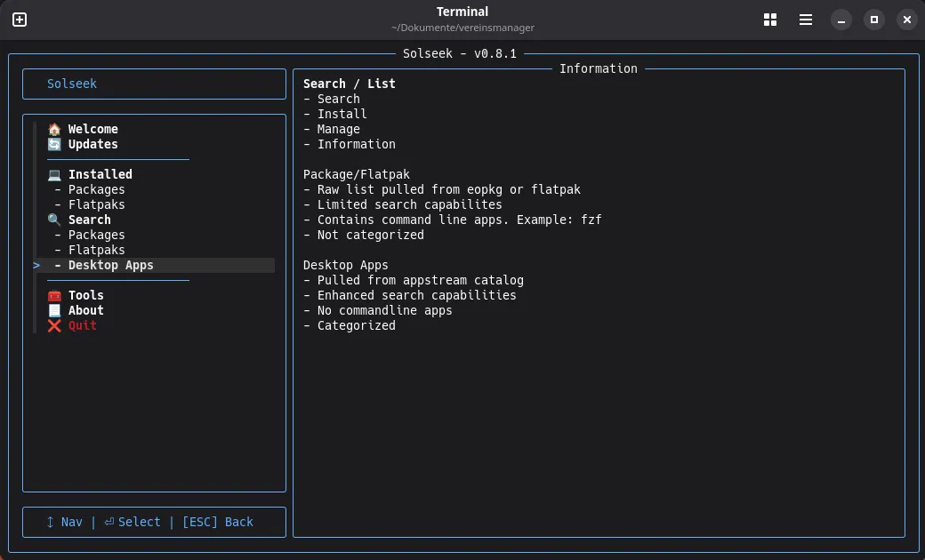This screenshot has width=925, height=560.
Task: Click the house icon beside Welcome
Action: click(54, 129)
